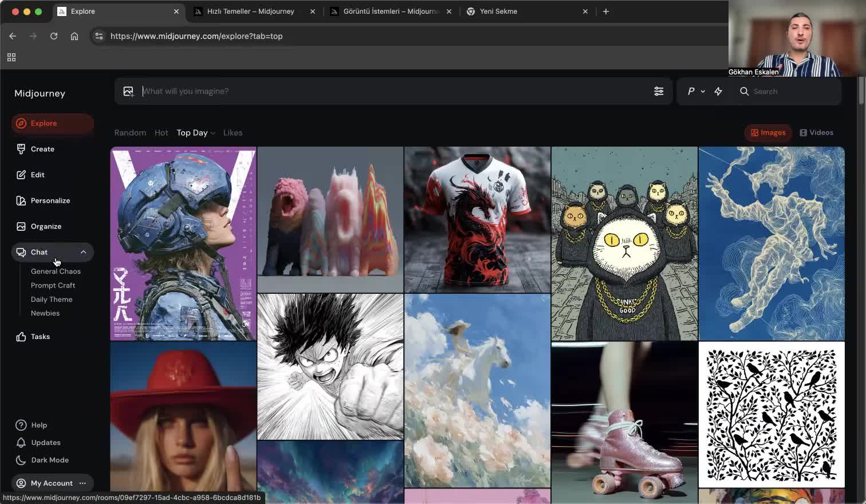Screen dimensions: 866x504
Task: Switch to the Hot tab
Action: (x=162, y=133)
